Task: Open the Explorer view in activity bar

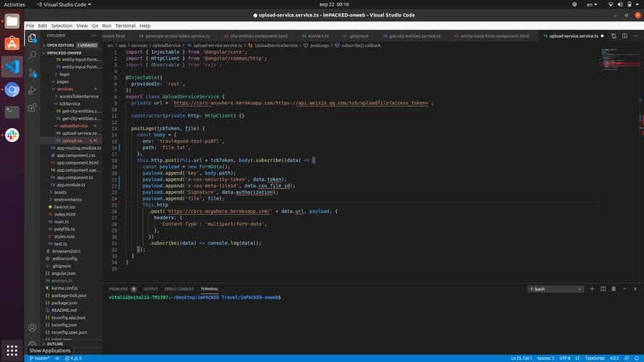Action: [x=32, y=38]
